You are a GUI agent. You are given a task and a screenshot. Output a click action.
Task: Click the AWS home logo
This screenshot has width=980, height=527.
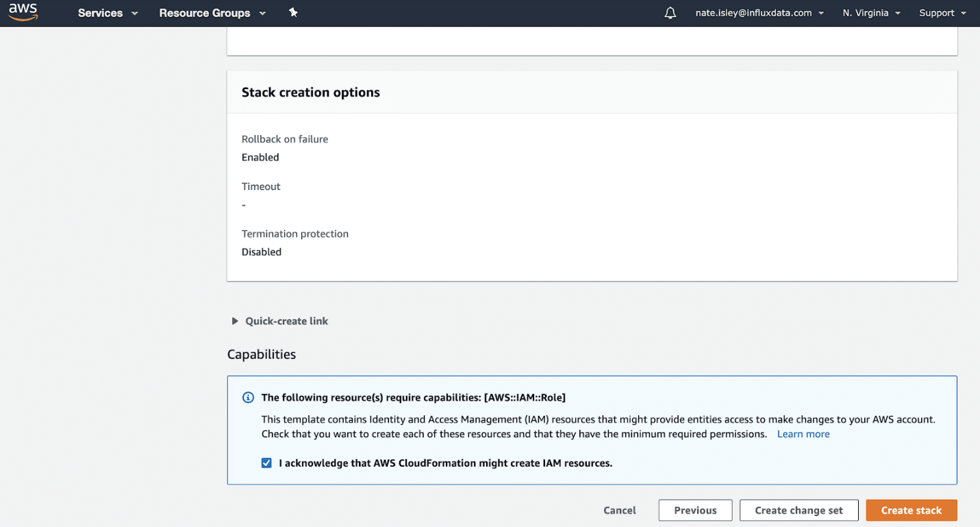23,12
